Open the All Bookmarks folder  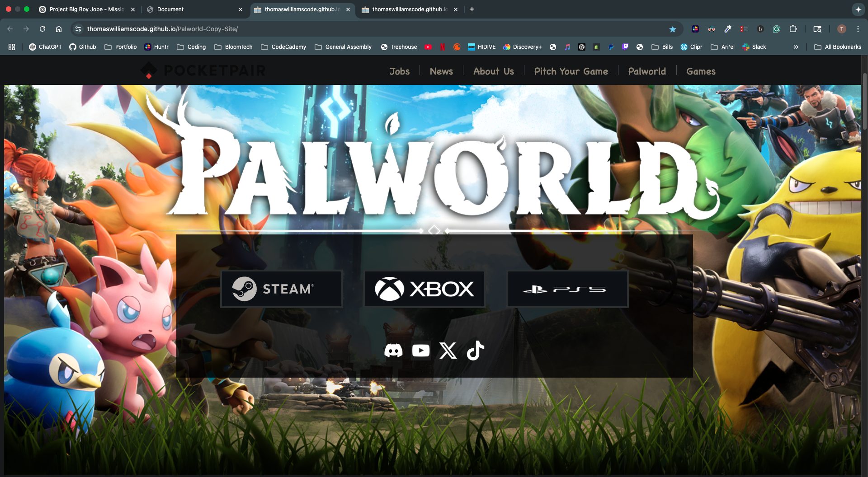(x=838, y=47)
